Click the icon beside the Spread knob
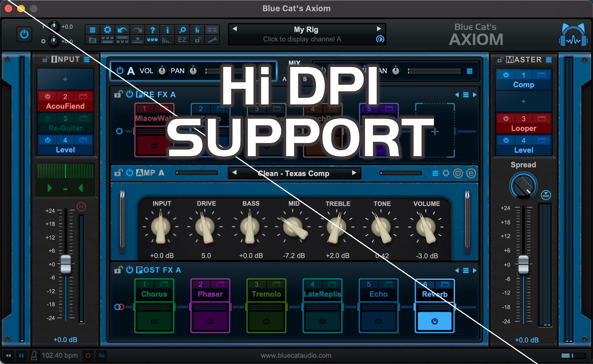The width and height of the screenshot is (593, 364). click(x=546, y=195)
